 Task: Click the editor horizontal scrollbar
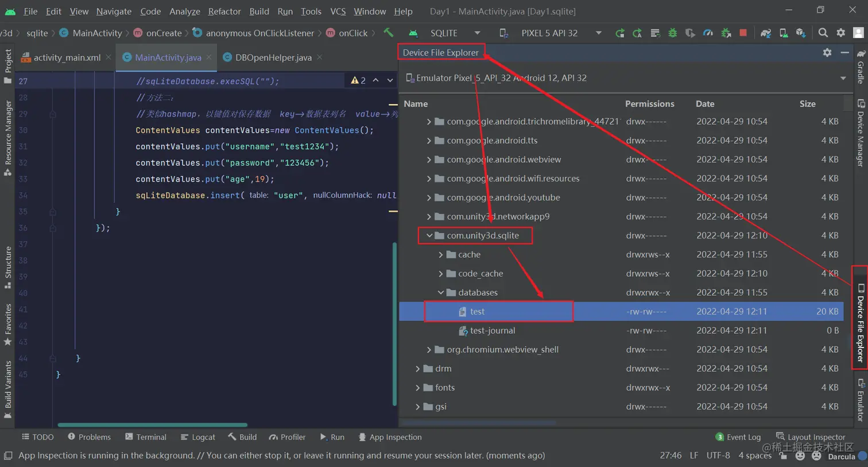click(x=153, y=425)
